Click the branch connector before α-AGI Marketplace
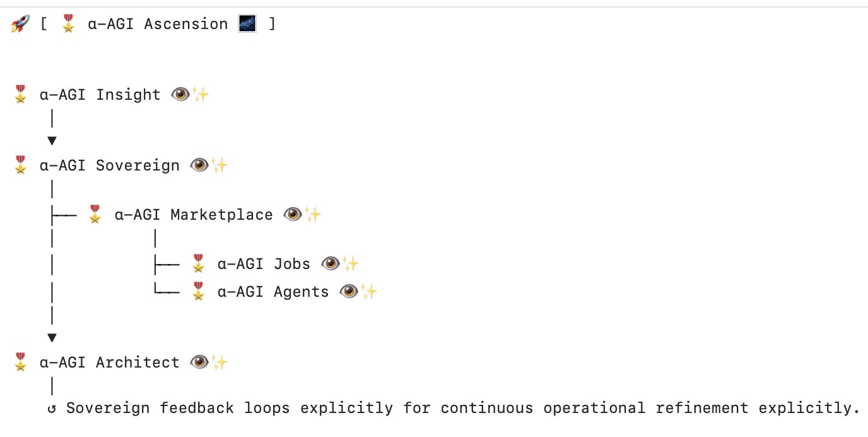This screenshot has width=868, height=437. pos(63,215)
